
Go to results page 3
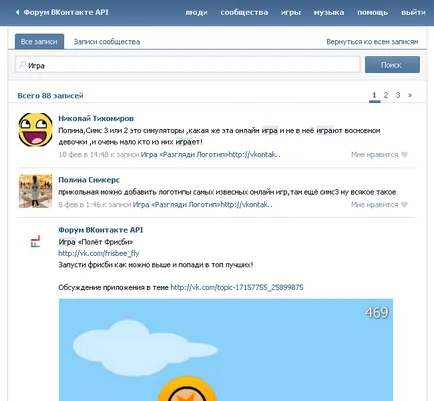coord(398,95)
